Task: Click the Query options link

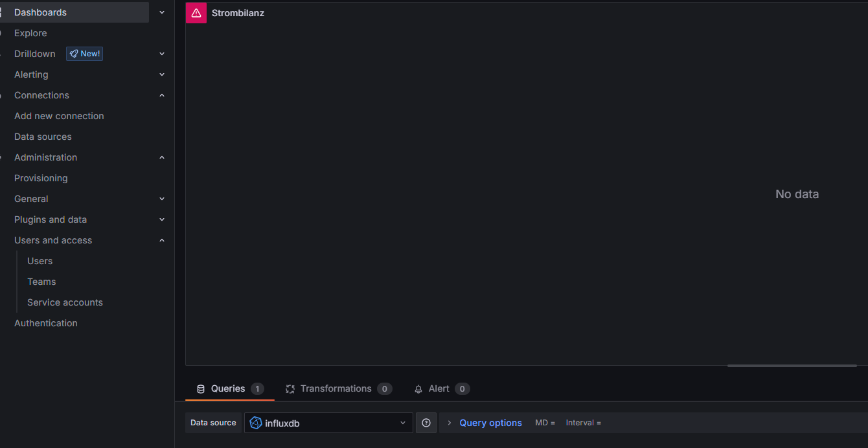Action: [x=490, y=423]
